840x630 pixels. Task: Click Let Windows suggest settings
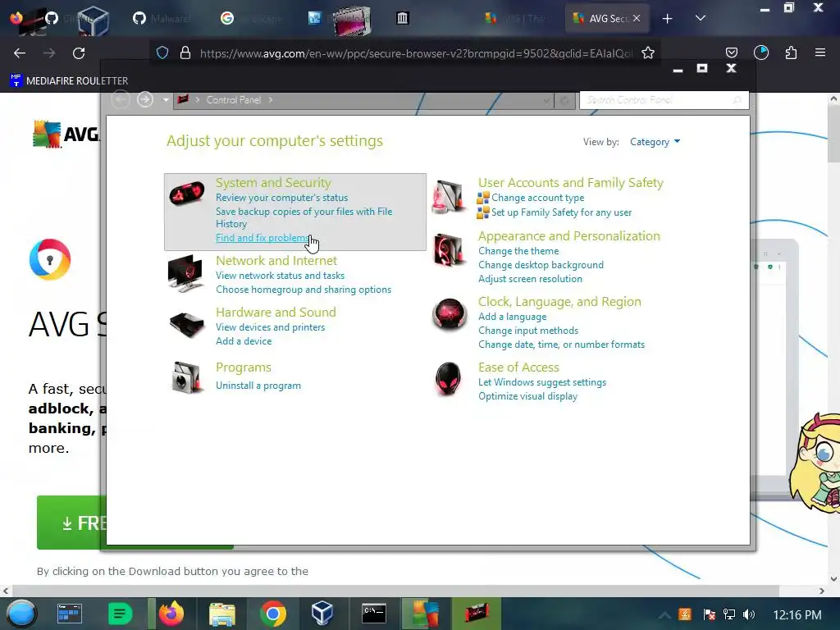(x=542, y=382)
